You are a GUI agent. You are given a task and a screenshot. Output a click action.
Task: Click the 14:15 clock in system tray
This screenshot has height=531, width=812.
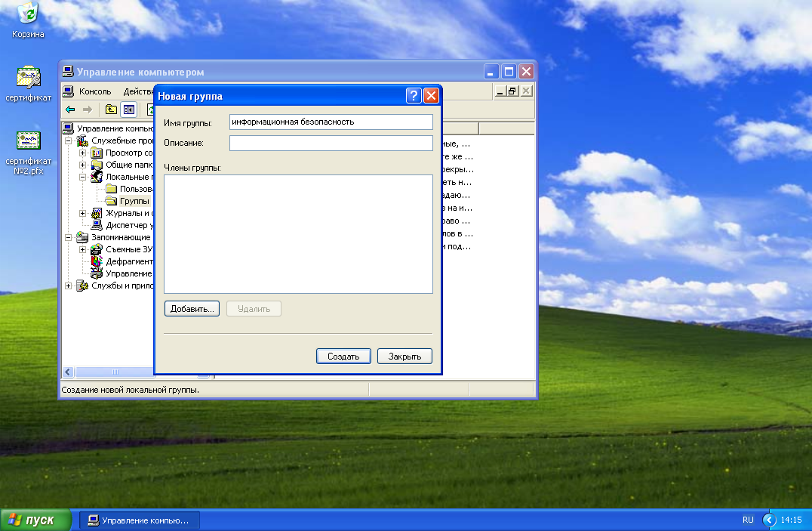point(791,520)
